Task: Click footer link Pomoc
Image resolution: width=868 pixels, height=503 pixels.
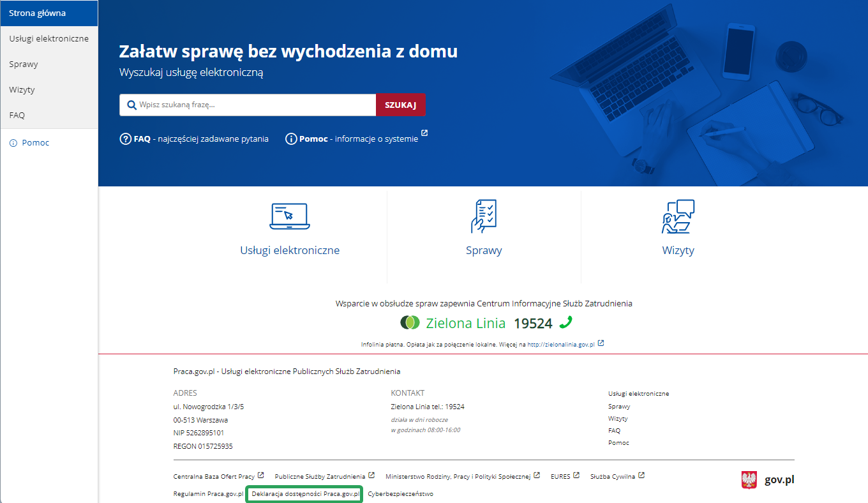Action: pyautogui.click(x=618, y=443)
